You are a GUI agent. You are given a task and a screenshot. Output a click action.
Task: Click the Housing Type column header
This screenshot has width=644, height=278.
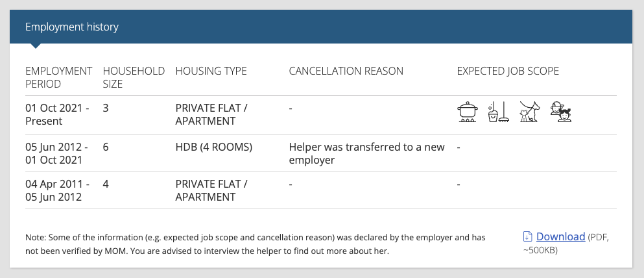(x=211, y=71)
